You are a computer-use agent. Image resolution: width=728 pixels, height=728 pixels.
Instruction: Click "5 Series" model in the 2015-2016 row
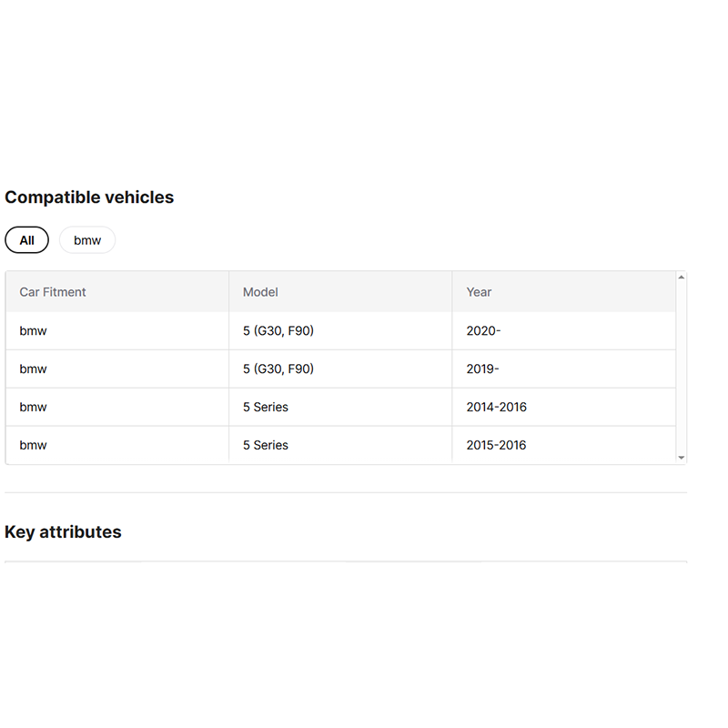pos(265,446)
